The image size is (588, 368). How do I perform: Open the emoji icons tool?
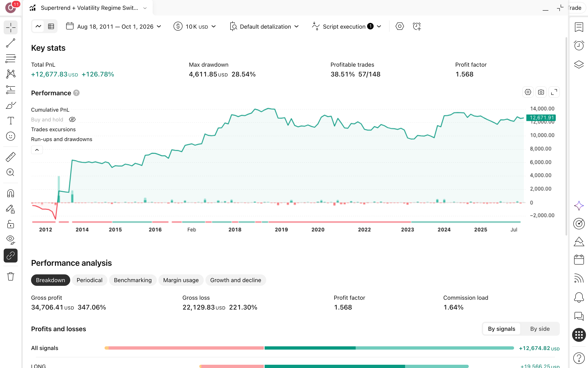click(x=10, y=136)
